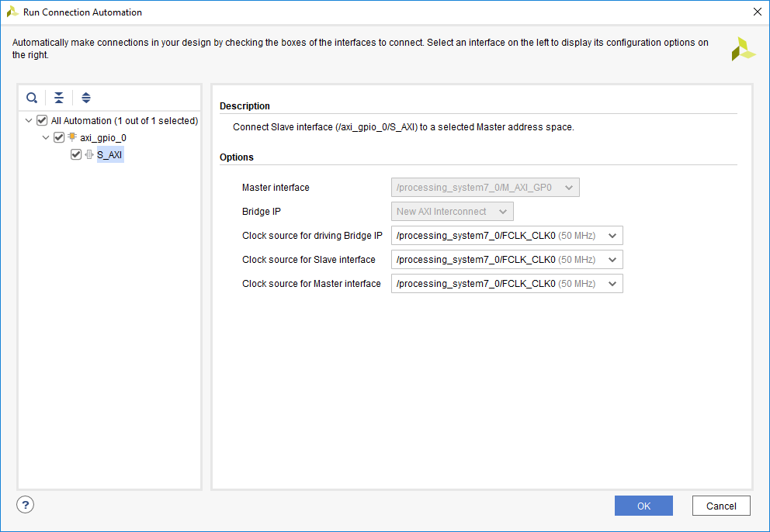Collapse the All Automation tree node
770x532 pixels.
[x=29, y=120]
